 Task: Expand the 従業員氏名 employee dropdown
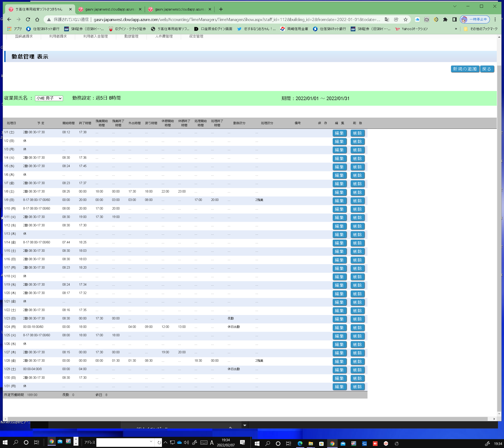pos(49,98)
